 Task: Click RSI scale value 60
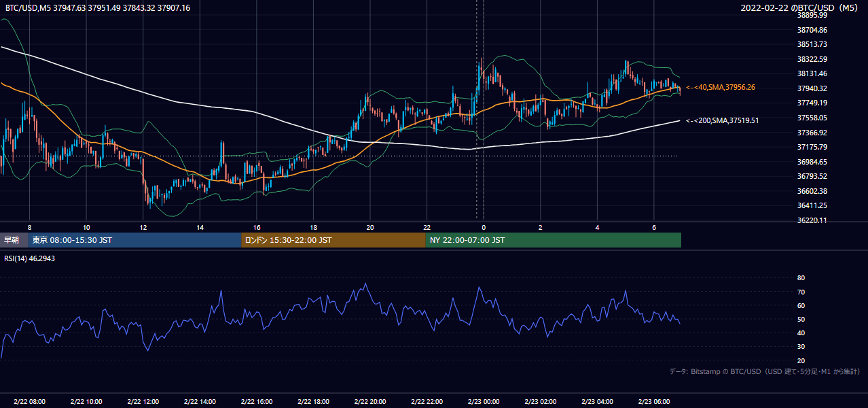(801, 305)
